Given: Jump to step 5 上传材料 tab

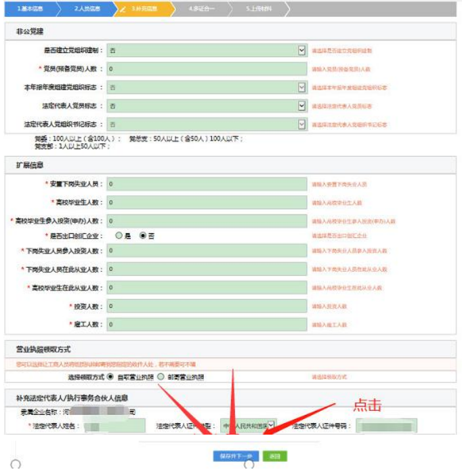Looking at the screenshot, I should pyautogui.click(x=258, y=9).
